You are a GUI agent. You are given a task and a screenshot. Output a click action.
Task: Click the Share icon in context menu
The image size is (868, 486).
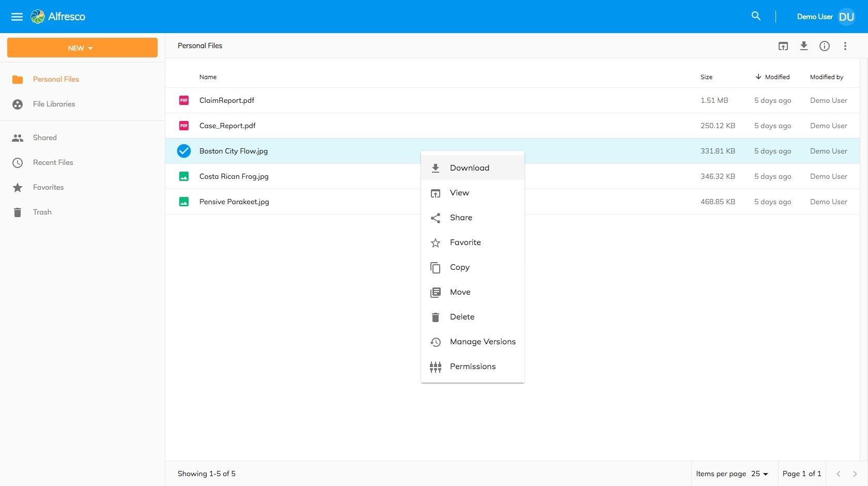436,218
